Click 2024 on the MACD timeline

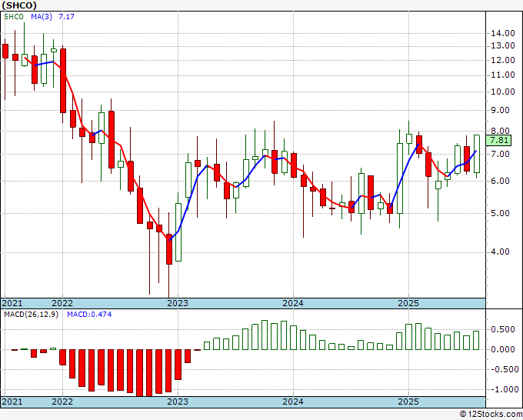(x=293, y=402)
